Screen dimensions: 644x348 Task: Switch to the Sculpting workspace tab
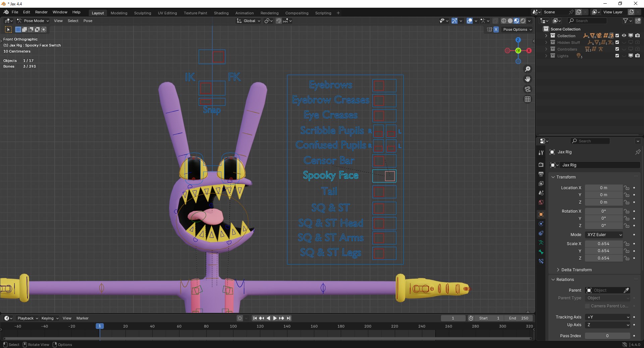(143, 13)
